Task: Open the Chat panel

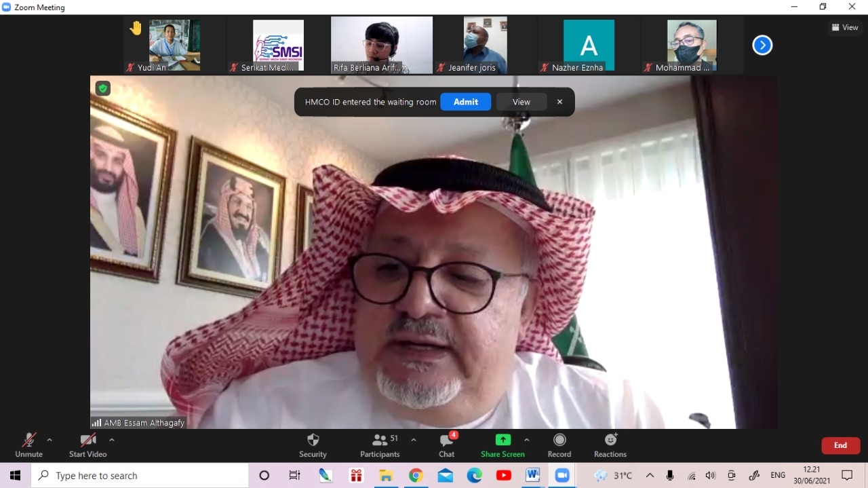Action: click(x=446, y=445)
